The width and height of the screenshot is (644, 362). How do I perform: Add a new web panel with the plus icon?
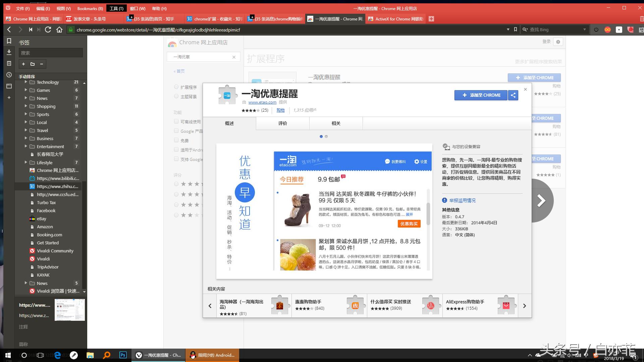click(x=9, y=98)
